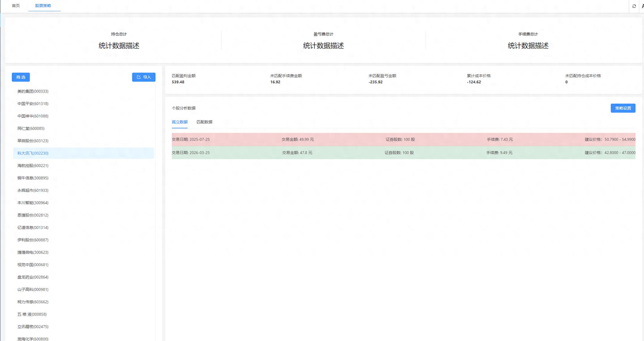Open 伊利股份(600887) stock data
The height and width of the screenshot is (341, 644).
pos(33,240)
